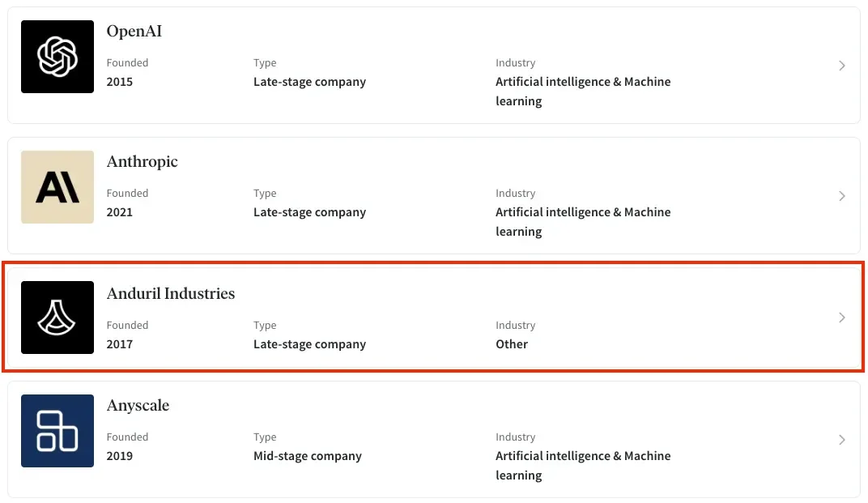Viewport: 868px width, 503px height.
Task: Click the Anthropic logo icon
Action: [x=57, y=187]
